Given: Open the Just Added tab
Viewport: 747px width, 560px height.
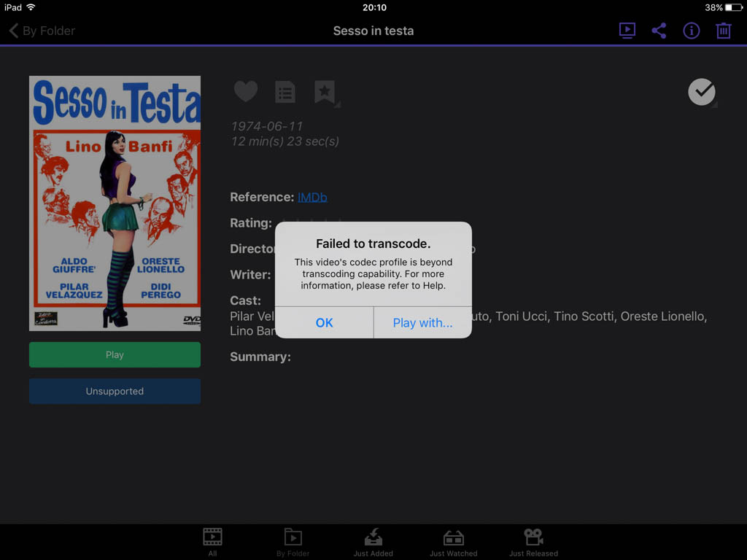Looking at the screenshot, I should [373, 542].
